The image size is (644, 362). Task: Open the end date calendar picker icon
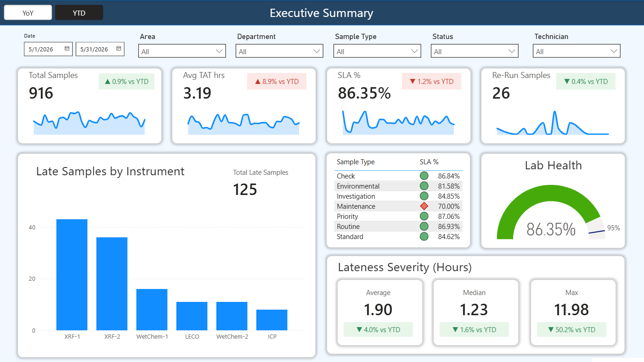tap(119, 48)
